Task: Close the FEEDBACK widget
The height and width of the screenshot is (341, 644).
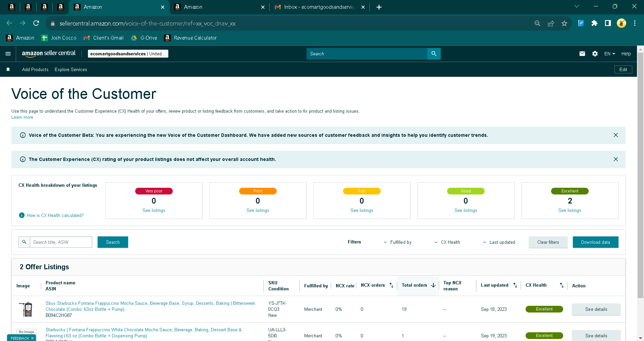Action: pos(32,338)
